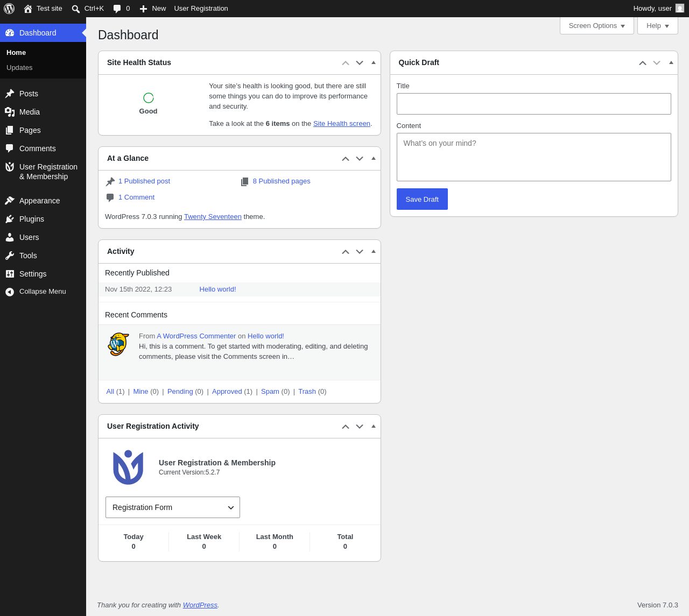Visit Test site via home icon
The height and width of the screenshot is (616, 689).
point(28,9)
